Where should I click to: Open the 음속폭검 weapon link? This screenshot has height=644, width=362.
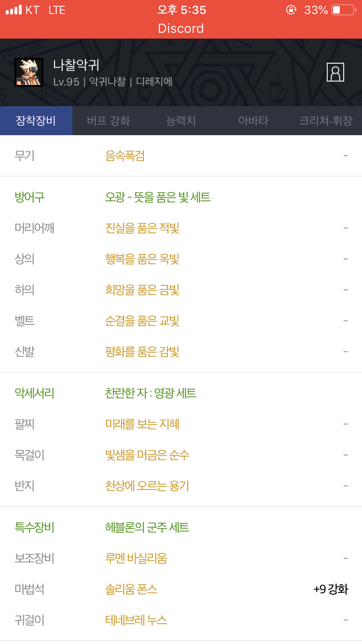pyautogui.click(x=125, y=156)
